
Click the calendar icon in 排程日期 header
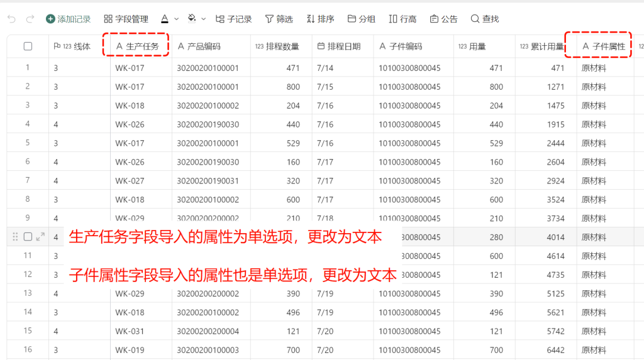click(321, 46)
